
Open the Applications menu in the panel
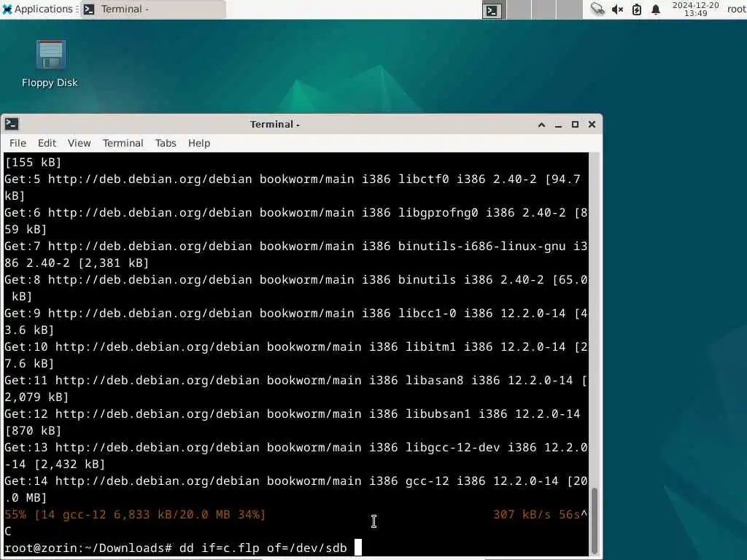[38, 9]
